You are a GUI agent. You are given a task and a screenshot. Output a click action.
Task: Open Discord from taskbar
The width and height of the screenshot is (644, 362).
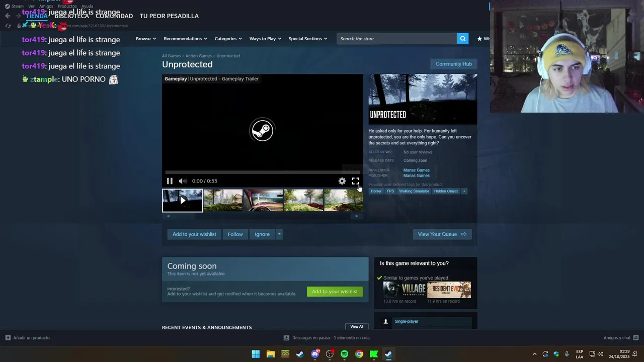point(315,354)
